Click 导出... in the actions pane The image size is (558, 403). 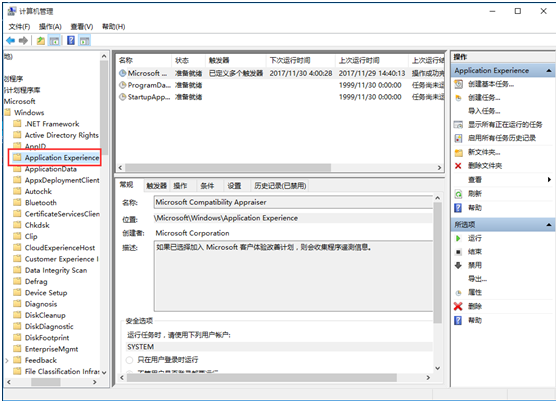tap(478, 279)
